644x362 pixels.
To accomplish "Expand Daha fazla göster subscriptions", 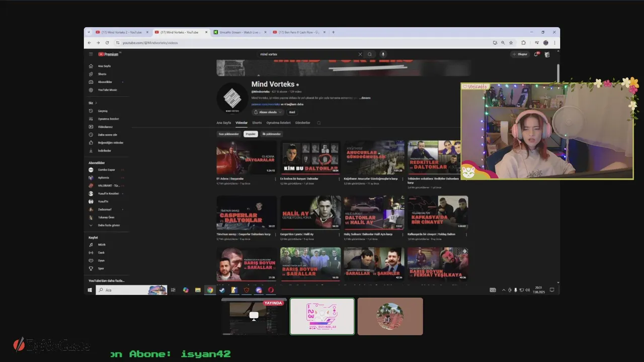I will [108, 225].
